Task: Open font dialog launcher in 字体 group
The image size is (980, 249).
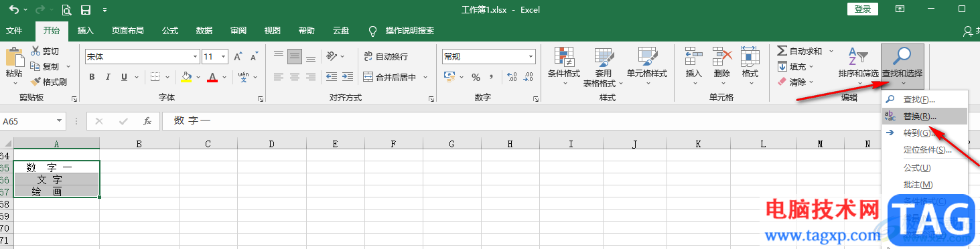Action: (x=261, y=99)
